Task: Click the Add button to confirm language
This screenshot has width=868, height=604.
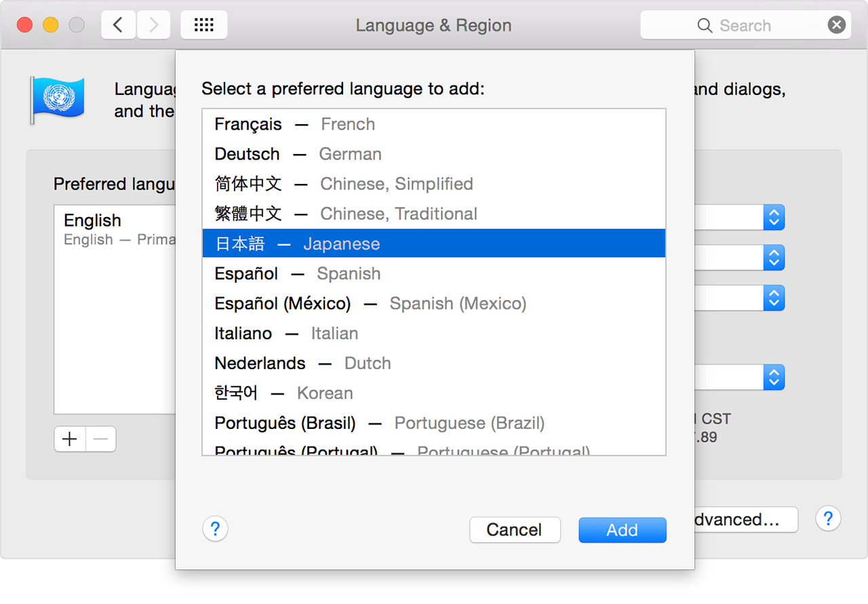Action: (x=622, y=530)
